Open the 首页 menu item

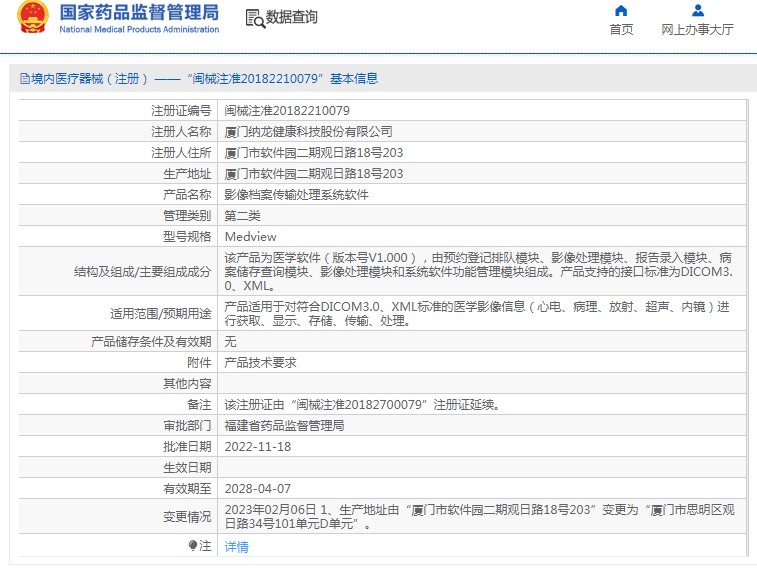(621, 29)
